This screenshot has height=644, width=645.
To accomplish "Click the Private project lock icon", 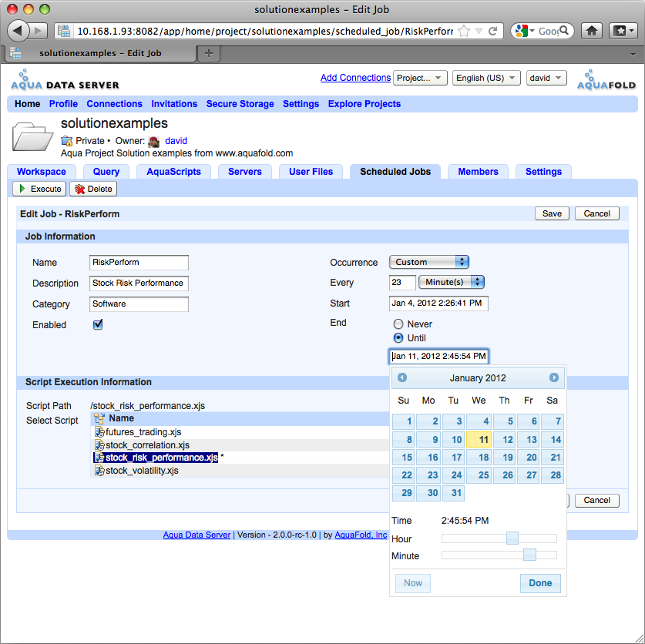I will tap(66, 141).
